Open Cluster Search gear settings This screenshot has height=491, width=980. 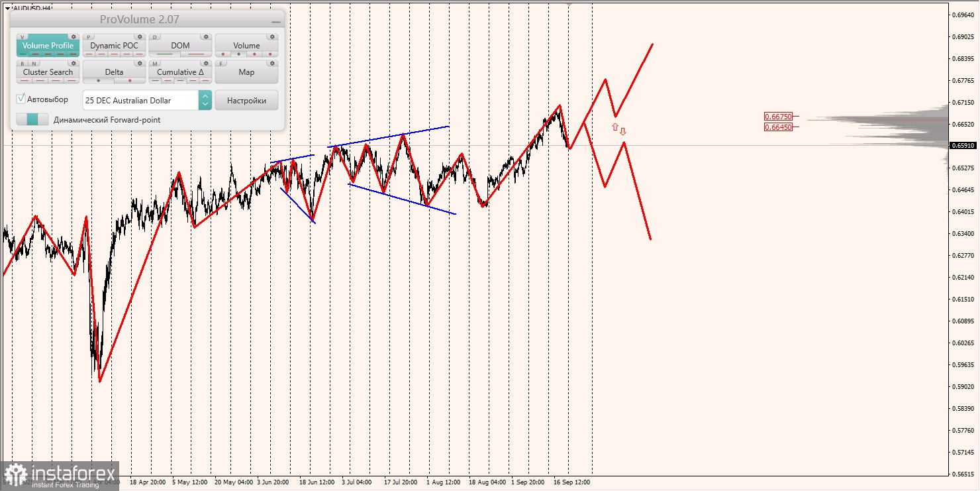point(73,63)
